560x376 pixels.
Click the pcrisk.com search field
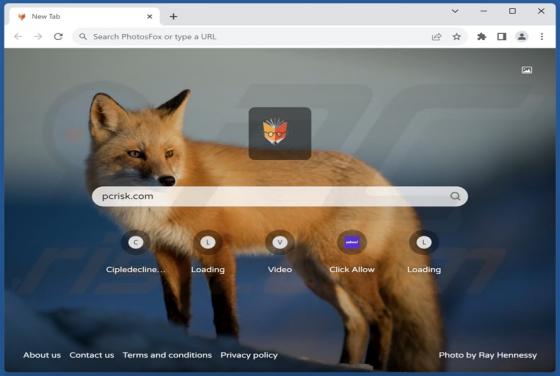tap(280, 196)
